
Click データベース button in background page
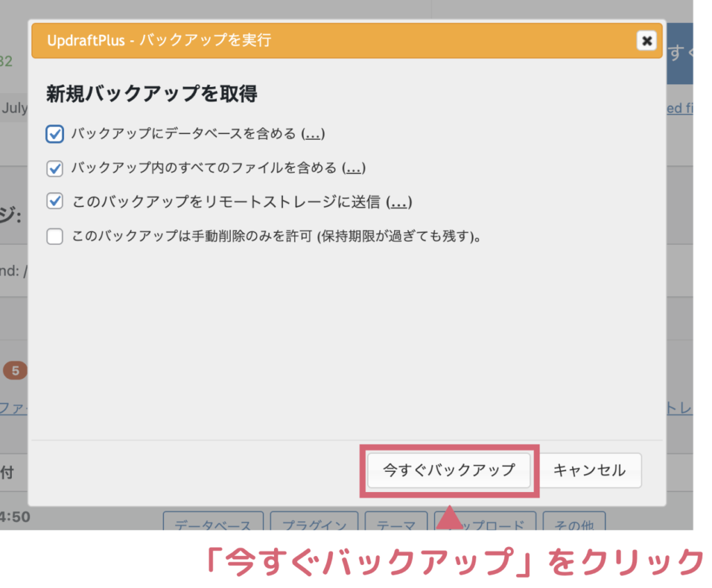tap(213, 521)
